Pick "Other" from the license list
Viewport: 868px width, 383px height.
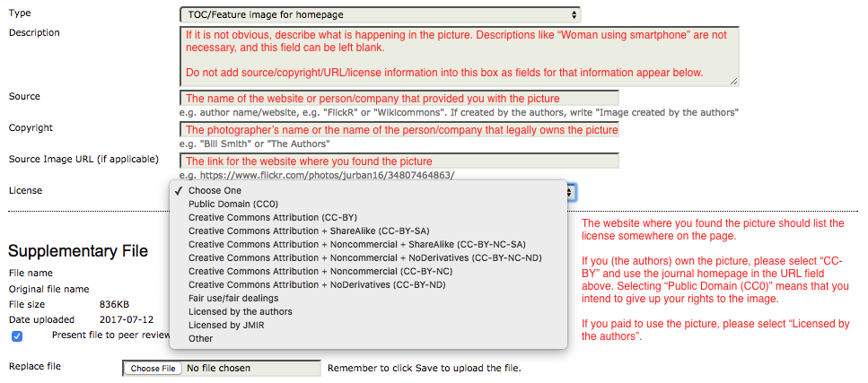(201, 338)
